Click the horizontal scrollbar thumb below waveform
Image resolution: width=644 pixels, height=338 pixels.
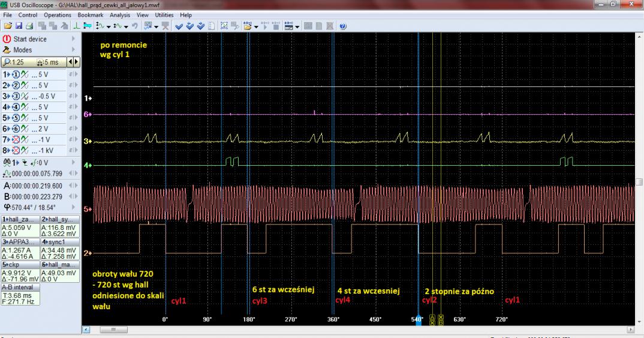113,329
